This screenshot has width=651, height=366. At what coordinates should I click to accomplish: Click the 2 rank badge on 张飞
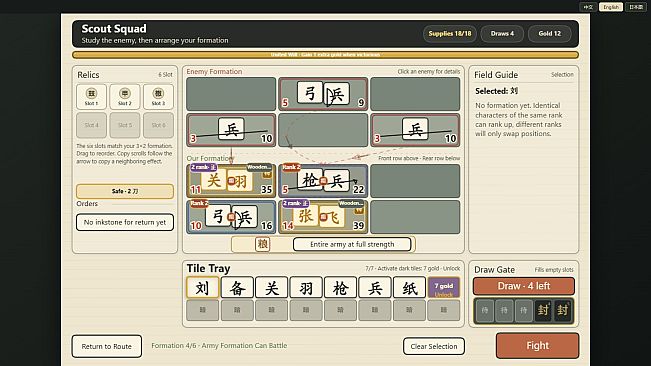pyautogui.click(x=296, y=203)
